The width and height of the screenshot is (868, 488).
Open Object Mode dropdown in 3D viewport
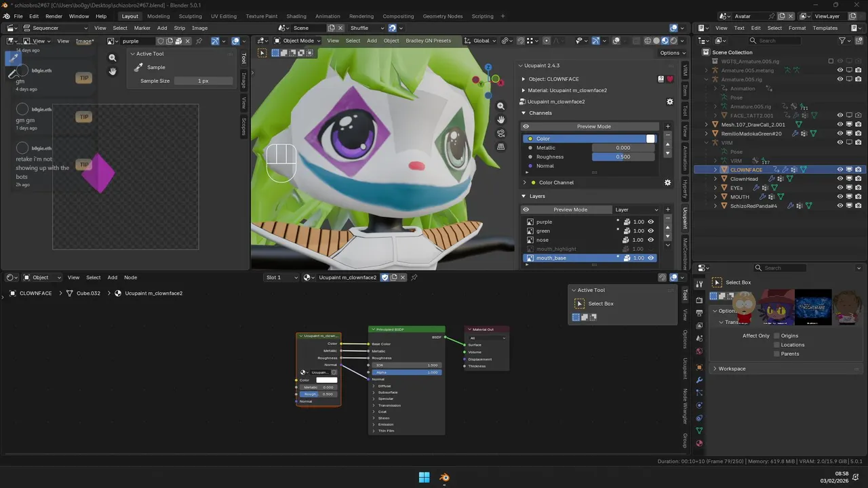(x=296, y=41)
